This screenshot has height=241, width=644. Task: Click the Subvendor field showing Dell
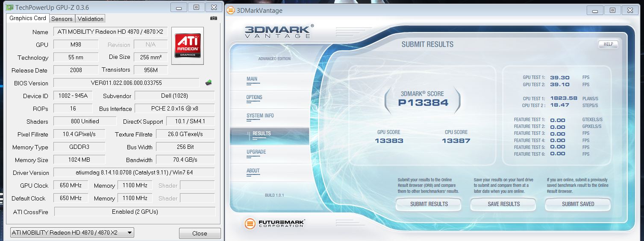click(x=175, y=96)
